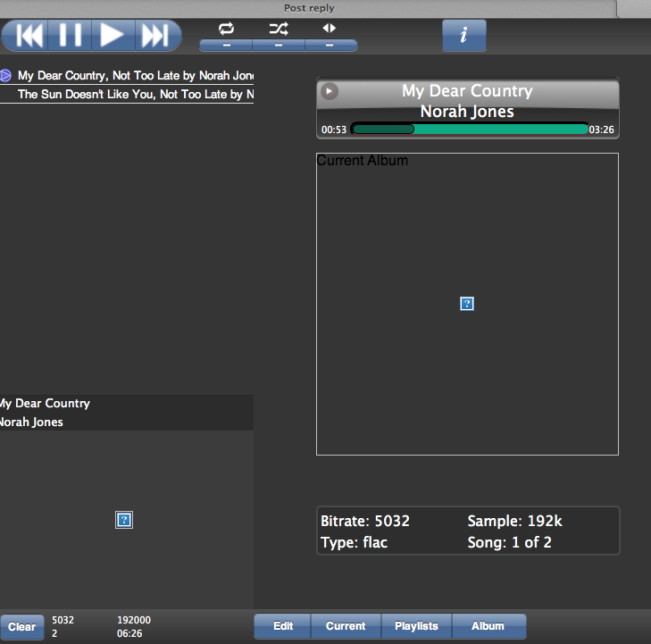Click 'My Dear Country' in lower-left info panel
651x644 pixels.
pos(45,404)
